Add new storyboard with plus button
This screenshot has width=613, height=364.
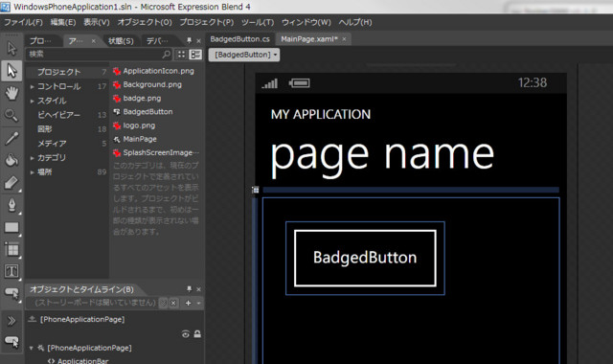tap(188, 303)
